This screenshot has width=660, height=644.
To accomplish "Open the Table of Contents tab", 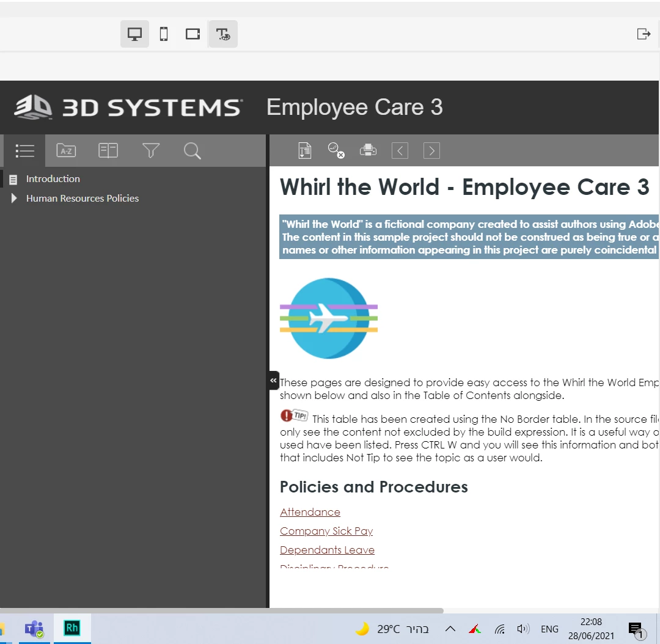I will pyautogui.click(x=25, y=151).
